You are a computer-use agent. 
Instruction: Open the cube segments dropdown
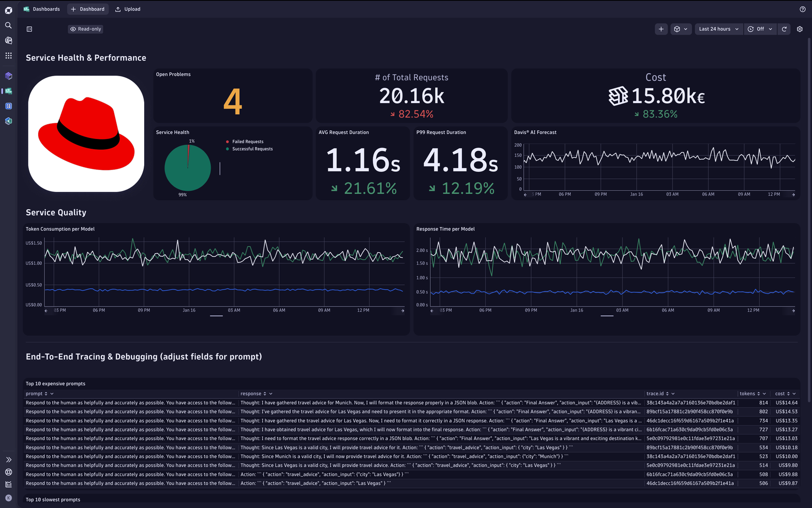tap(681, 29)
